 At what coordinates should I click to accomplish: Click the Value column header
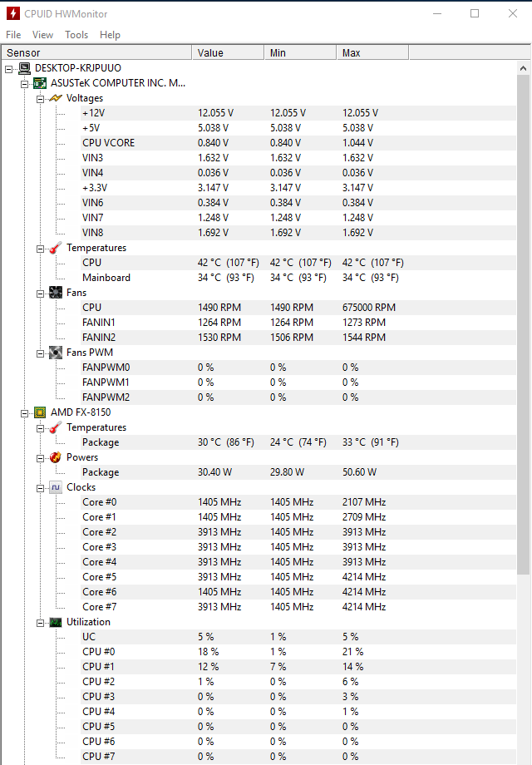point(229,52)
